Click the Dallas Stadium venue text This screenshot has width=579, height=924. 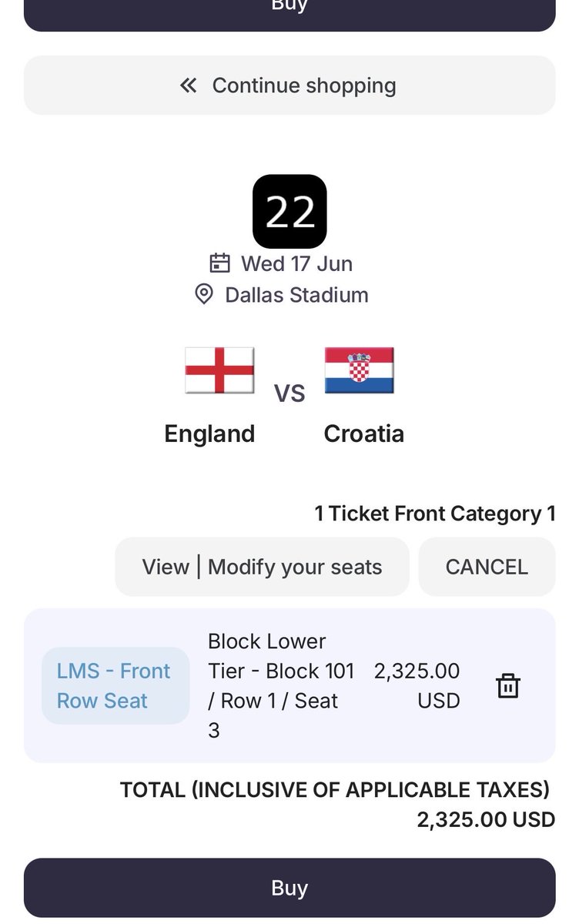tap(296, 295)
